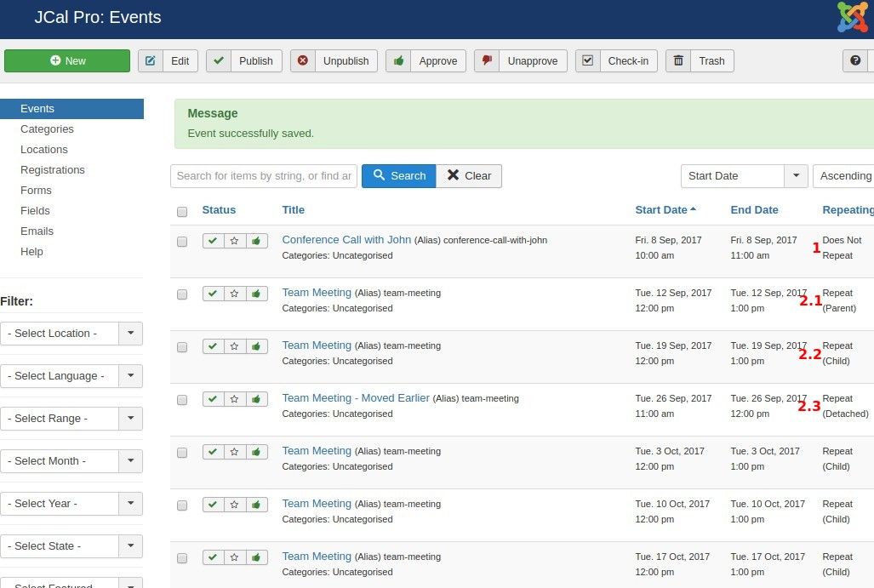Select checkbox for Conference Call with John

(x=182, y=242)
